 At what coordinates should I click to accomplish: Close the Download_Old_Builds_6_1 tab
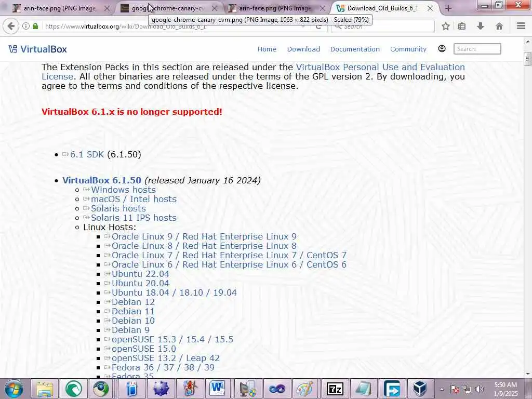(430, 8)
